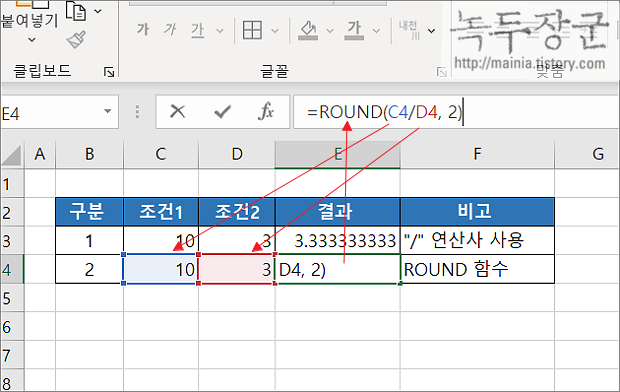Click the phonetic guide (내천) icon
The height and width of the screenshot is (392, 620).
pos(410,30)
